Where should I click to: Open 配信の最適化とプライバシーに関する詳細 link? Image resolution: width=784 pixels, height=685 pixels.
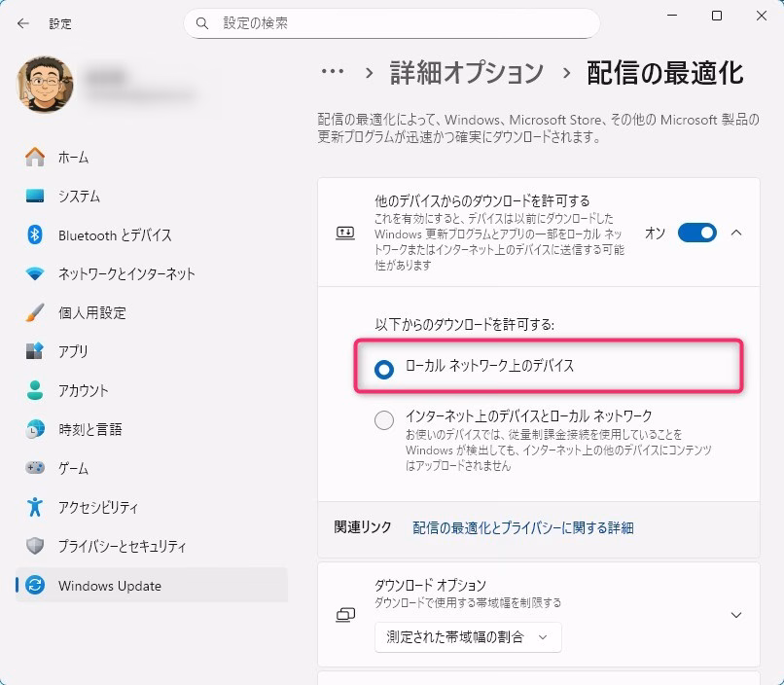pos(522,527)
